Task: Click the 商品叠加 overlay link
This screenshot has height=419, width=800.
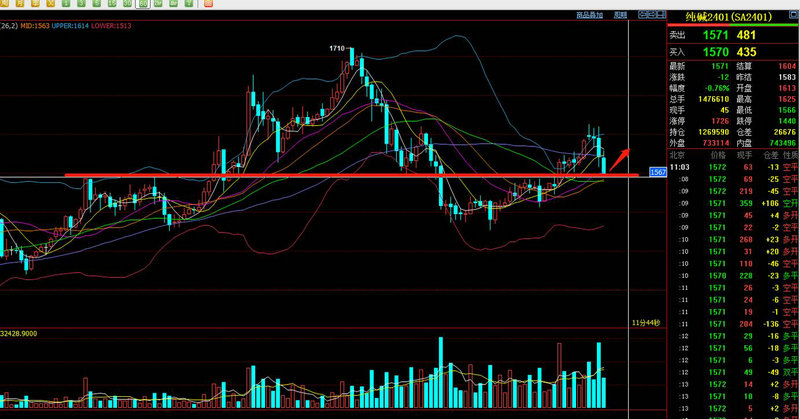Action: 589,16
